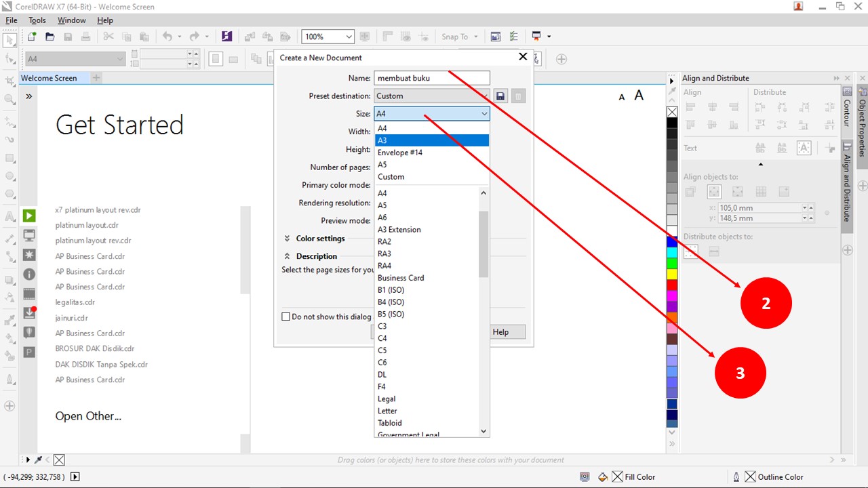Open the Workspace monitor sidebar icon
This screenshot has height=488, width=868.
click(x=29, y=235)
